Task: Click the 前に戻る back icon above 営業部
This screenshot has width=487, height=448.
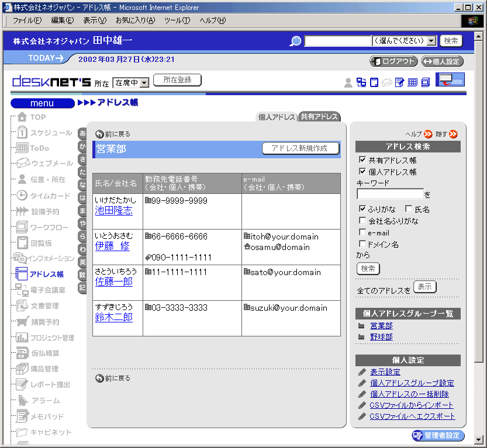Action: (x=99, y=134)
